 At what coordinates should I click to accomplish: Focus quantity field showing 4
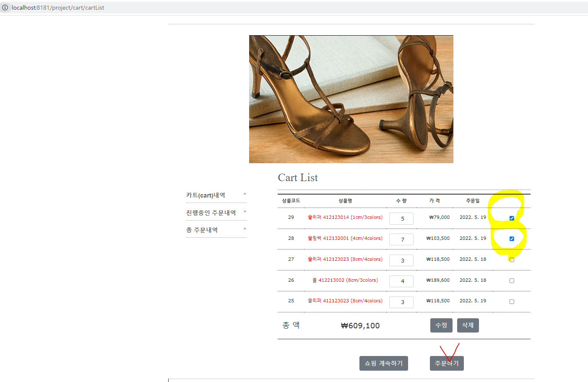click(x=401, y=281)
